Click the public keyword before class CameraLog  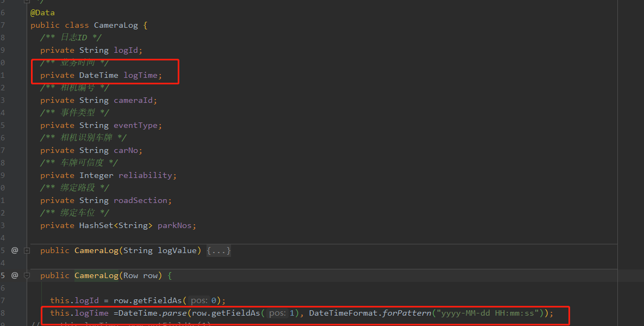45,25
